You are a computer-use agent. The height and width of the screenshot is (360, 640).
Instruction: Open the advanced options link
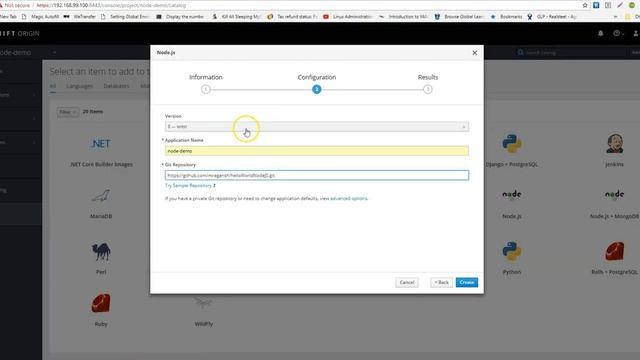coord(349,198)
